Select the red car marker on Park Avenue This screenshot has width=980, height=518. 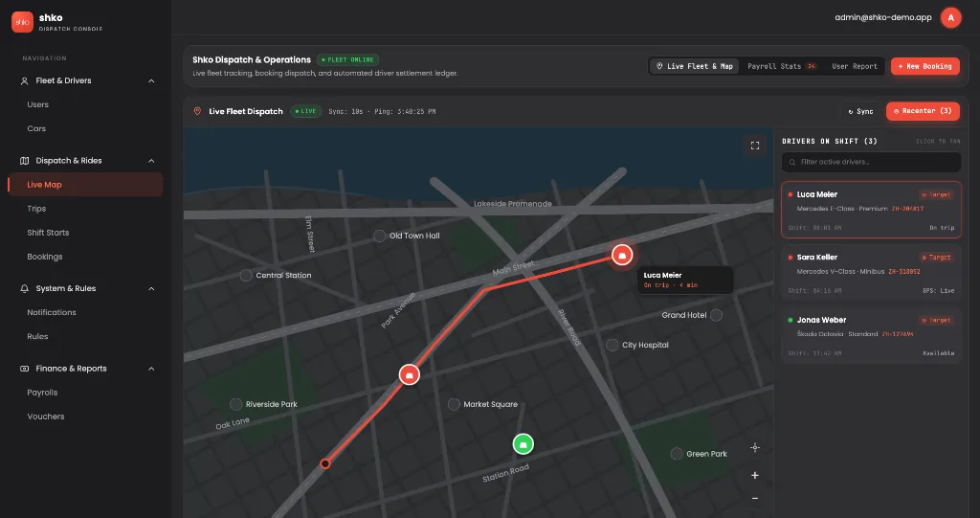tap(410, 374)
